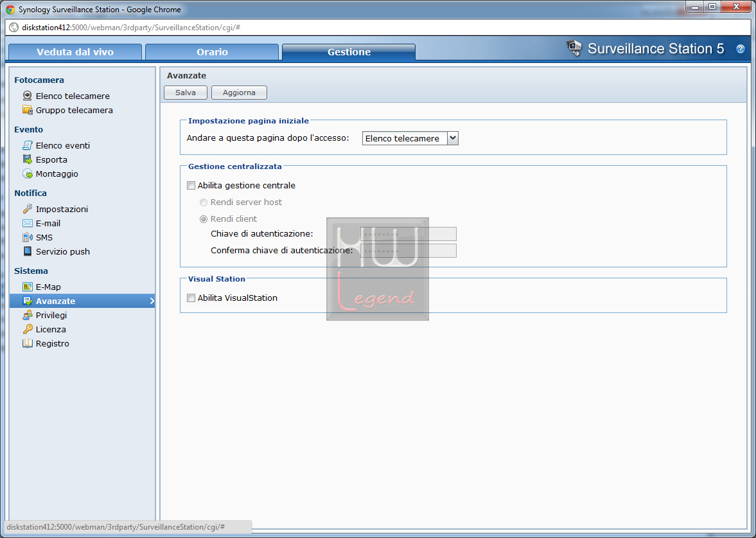This screenshot has width=756, height=538.
Task: Click the Surveillance Station camera logo
Action: point(574,48)
